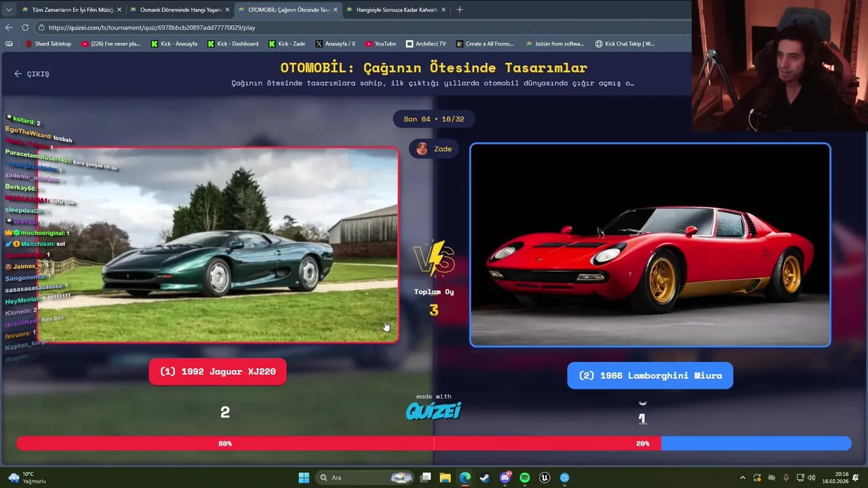This screenshot has width=868, height=488.
Task: Open the 'Create a All Froms...' bookmark
Action: click(x=485, y=43)
